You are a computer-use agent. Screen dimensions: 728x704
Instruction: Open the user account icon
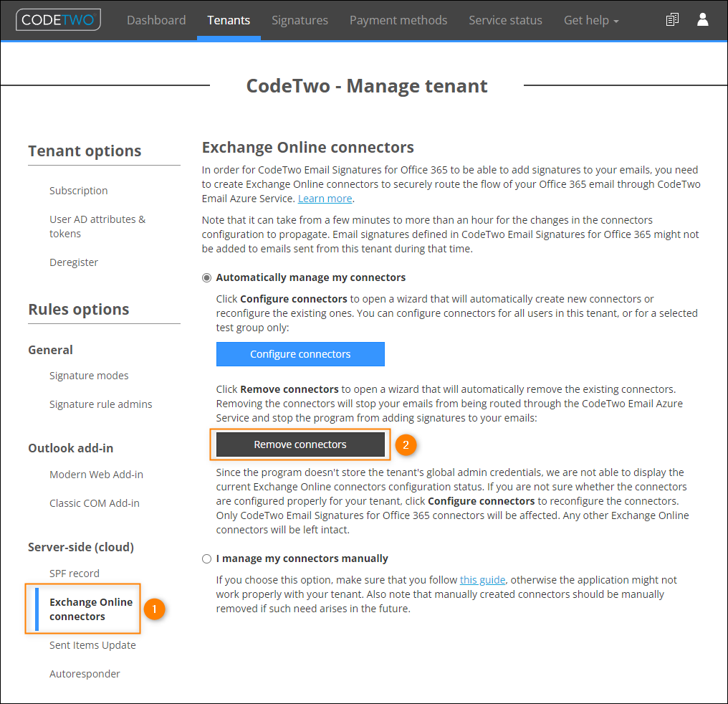pyautogui.click(x=703, y=19)
